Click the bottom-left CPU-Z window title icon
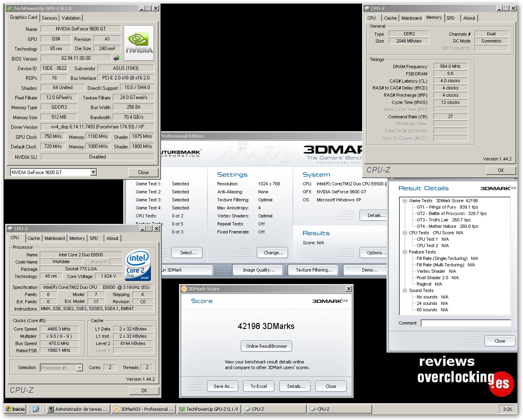Screen dimensions: 523x420 tap(10, 229)
